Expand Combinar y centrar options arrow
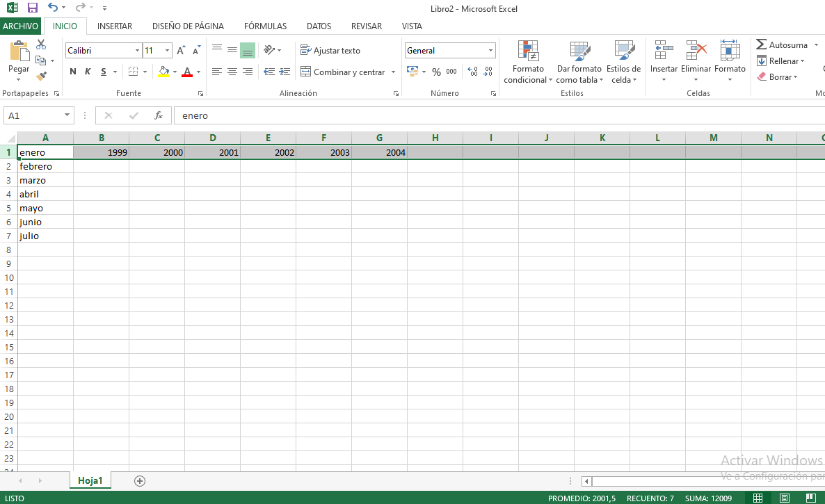Viewport: 825px width, 504px height. (x=393, y=72)
